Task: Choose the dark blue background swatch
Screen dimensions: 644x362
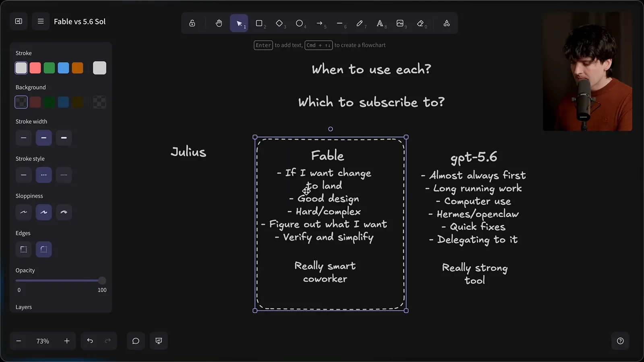Action: coord(64,102)
